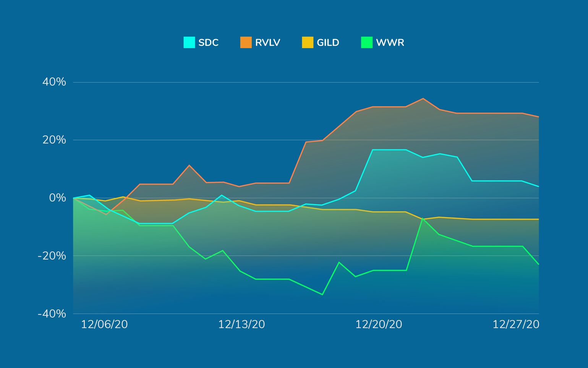Screen dimensions: 588x368
Task: Click the 12/27/20 date label
Action: tap(516, 324)
